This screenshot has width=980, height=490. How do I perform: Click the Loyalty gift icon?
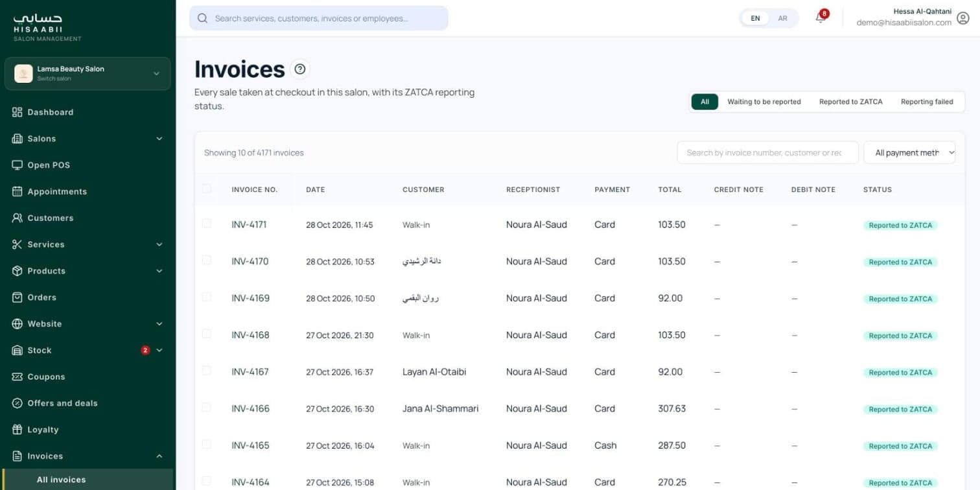17,430
